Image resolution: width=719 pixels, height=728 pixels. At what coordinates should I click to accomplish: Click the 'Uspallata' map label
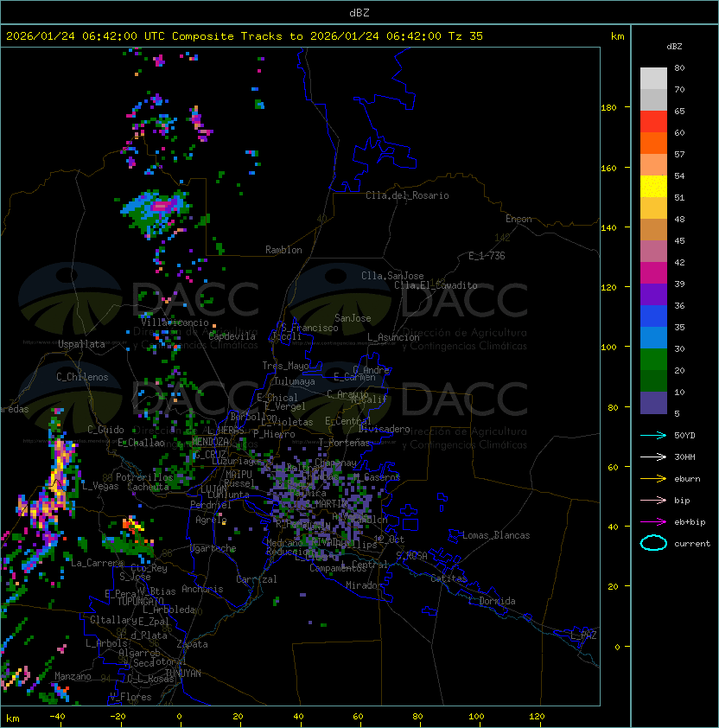81,344
